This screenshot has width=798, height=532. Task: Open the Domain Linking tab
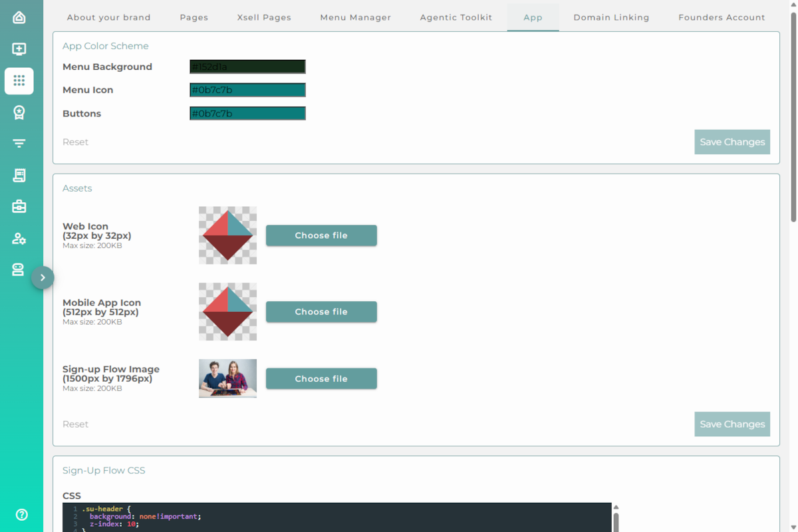coord(611,17)
